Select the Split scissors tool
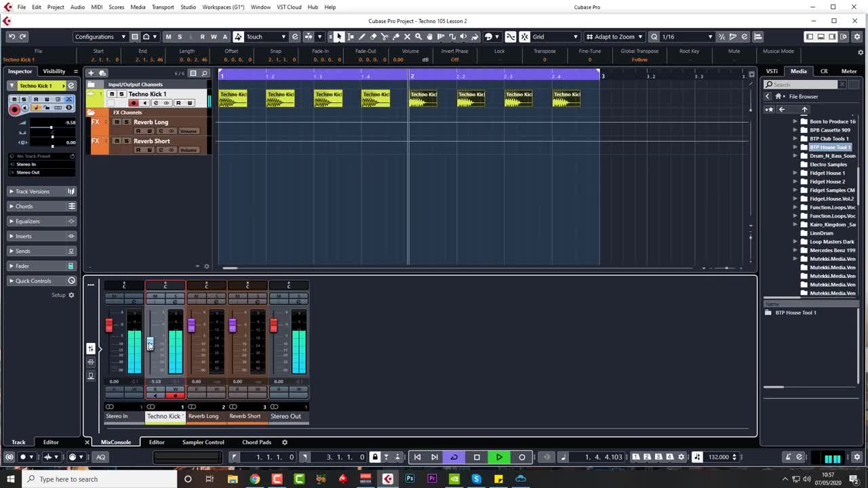868x488 pixels. 384,37
